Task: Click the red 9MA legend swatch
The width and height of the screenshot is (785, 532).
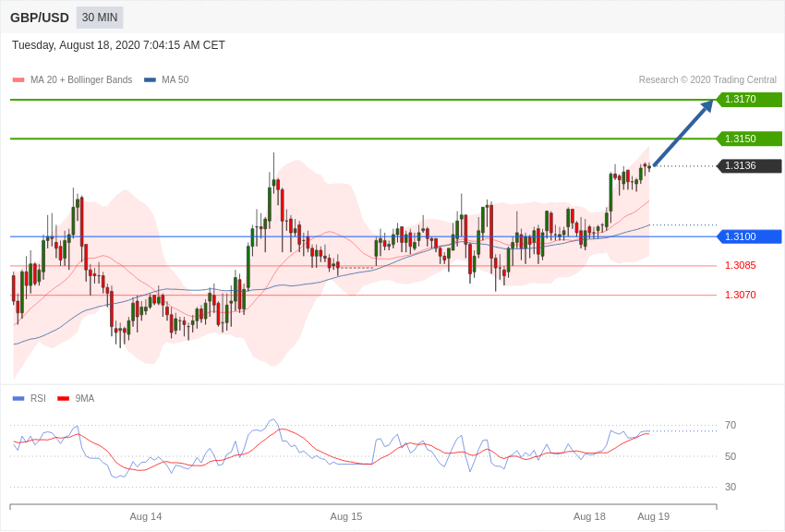Action: click(63, 398)
